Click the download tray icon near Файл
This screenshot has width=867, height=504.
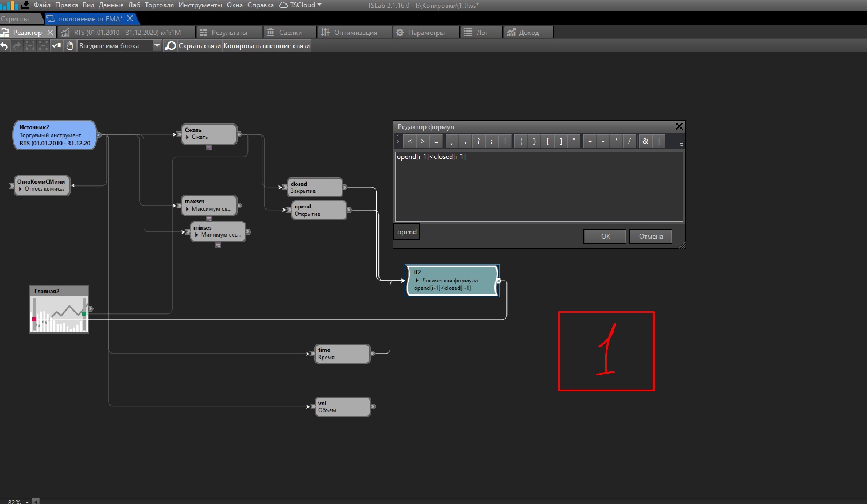pyautogui.click(x=26, y=5)
